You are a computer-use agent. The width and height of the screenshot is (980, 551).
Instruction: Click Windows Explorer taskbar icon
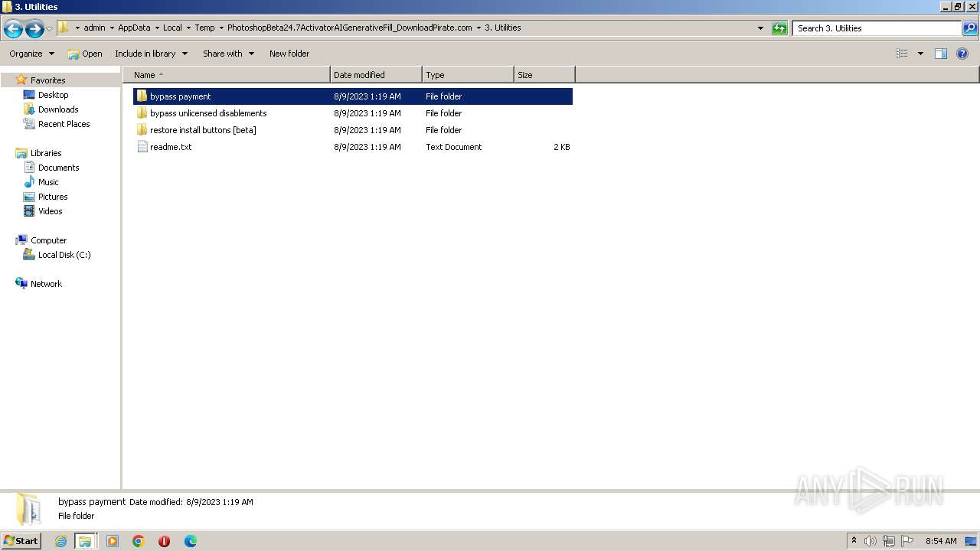click(85, 541)
